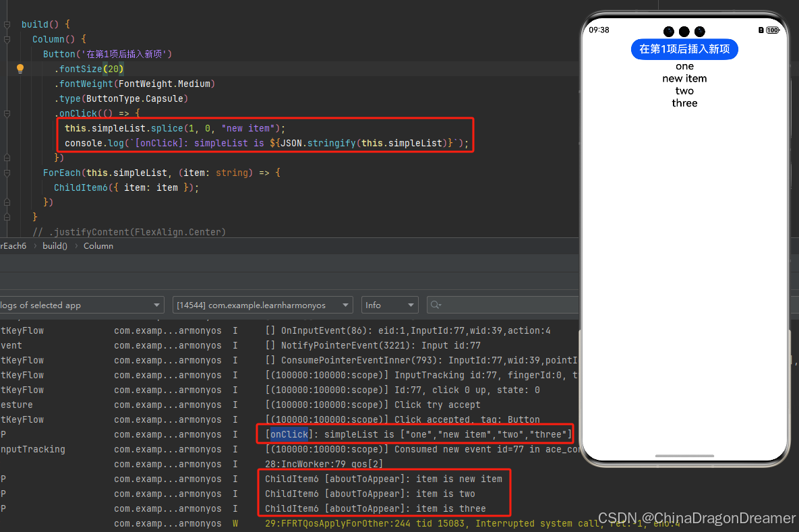Click the magnifier icon in the log search
The image size is (799, 532).
click(x=435, y=305)
